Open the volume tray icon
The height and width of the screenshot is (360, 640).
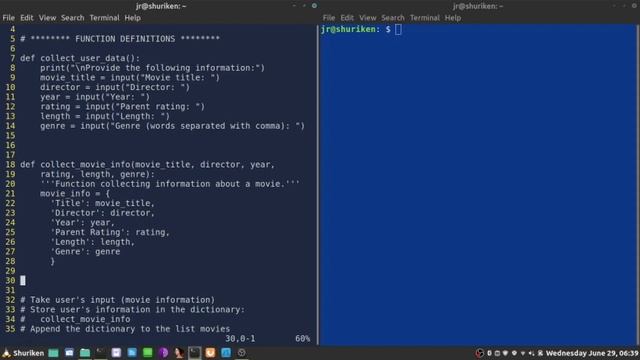click(531, 353)
